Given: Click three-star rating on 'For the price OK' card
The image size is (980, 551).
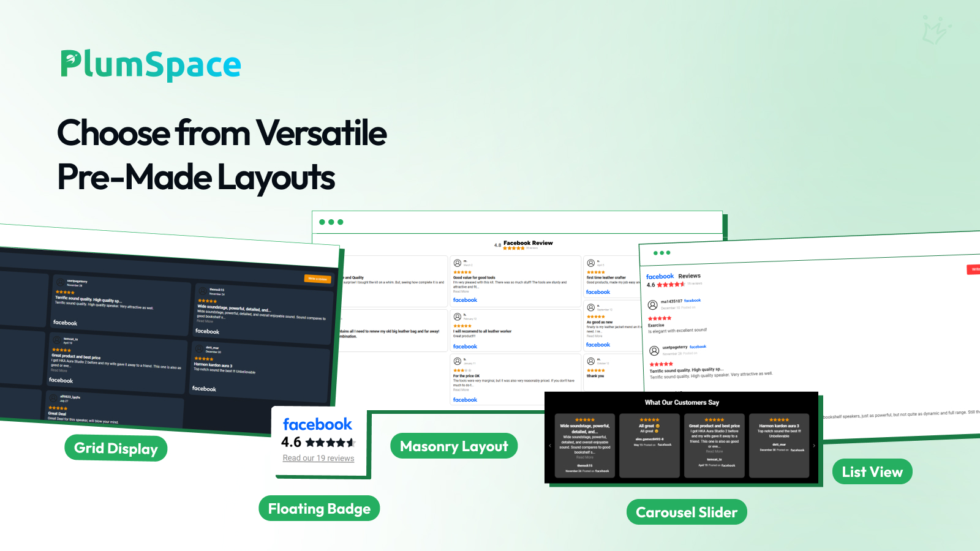Looking at the screenshot, I should (462, 370).
